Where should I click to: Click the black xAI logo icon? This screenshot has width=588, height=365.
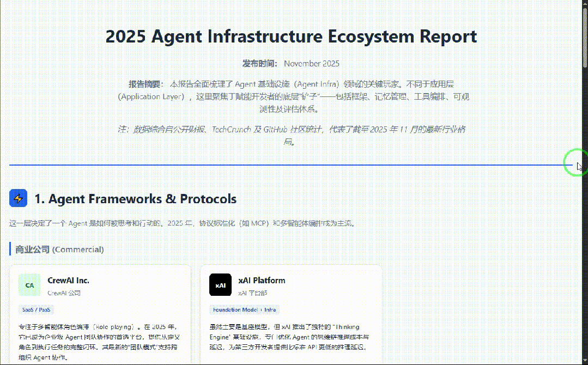tap(221, 285)
